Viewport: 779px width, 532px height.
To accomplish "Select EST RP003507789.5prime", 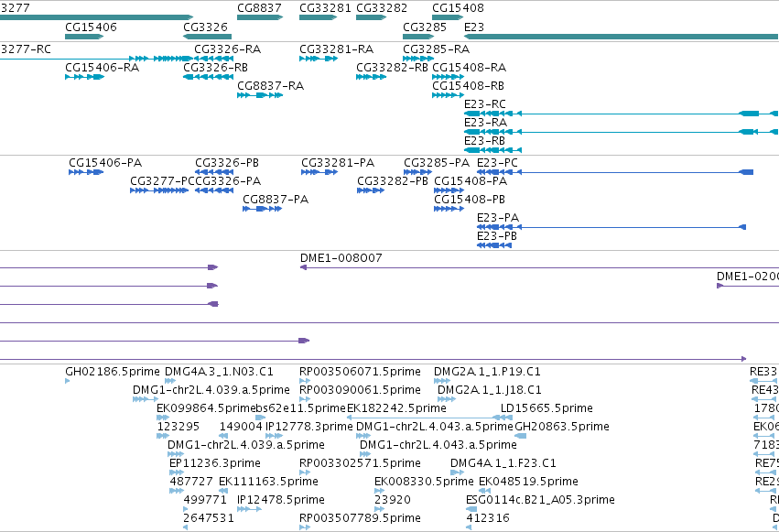I will point(360,518).
